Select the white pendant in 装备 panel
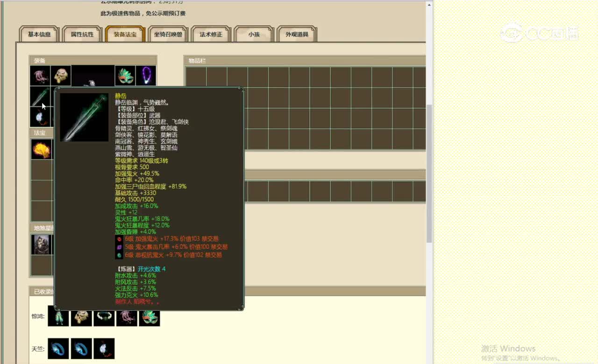Viewport: 598px width, 364px height. point(40,117)
